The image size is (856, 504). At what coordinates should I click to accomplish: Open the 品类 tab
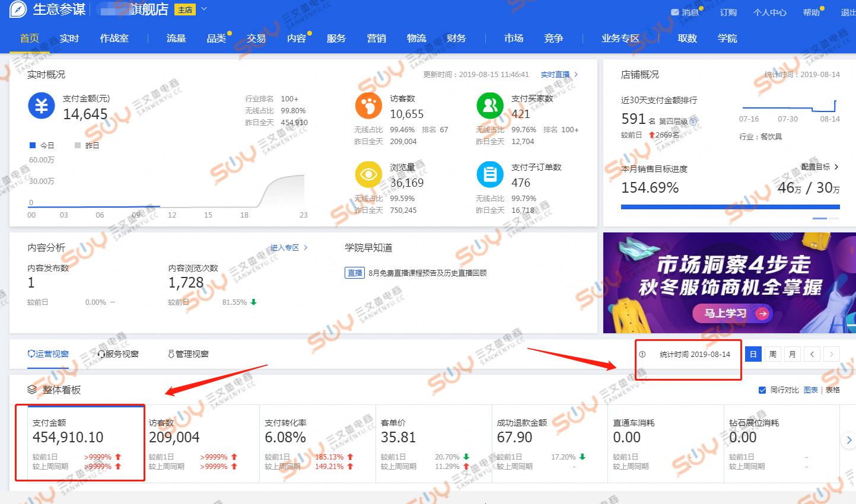click(217, 38)
